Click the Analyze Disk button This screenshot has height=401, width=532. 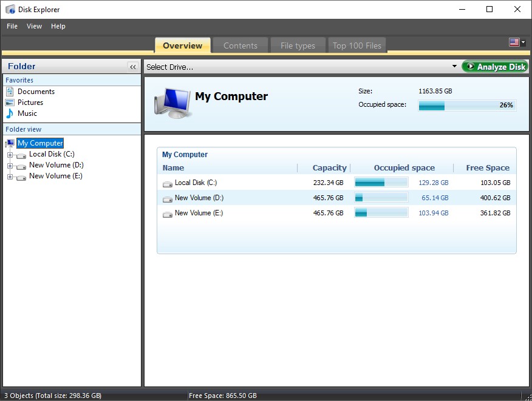495,66
